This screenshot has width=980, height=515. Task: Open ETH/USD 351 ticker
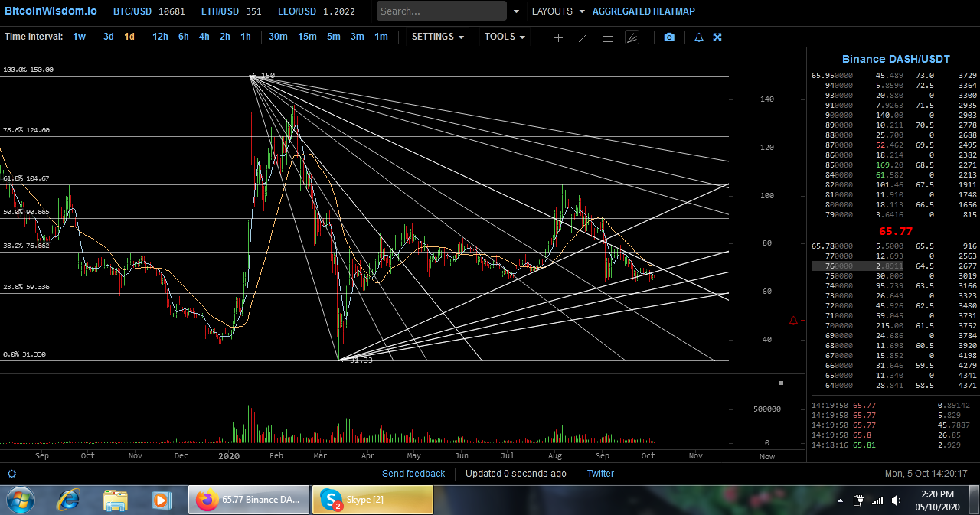point(232,11)
